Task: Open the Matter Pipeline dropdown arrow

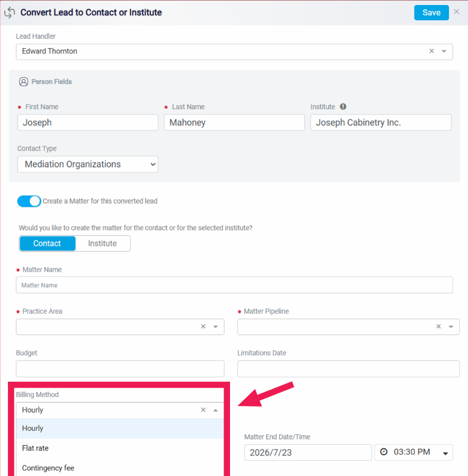Action: pyautogui.click(x=451, y=327)
